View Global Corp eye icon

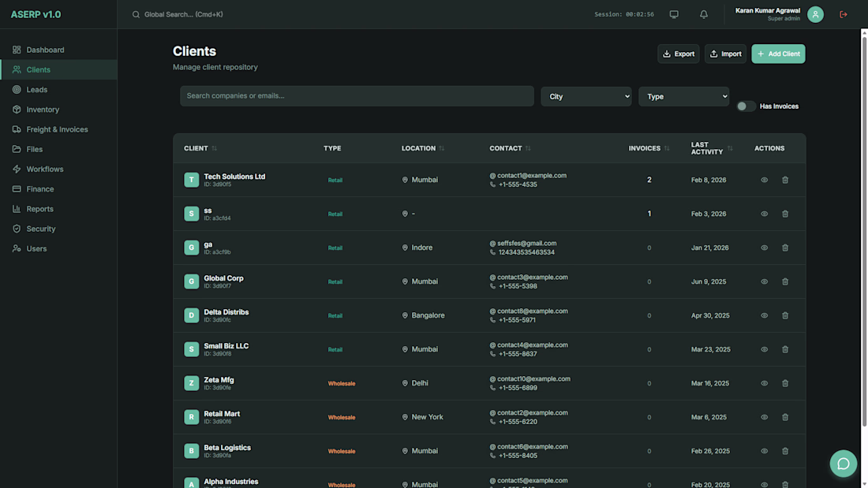[x=764, y=281]
